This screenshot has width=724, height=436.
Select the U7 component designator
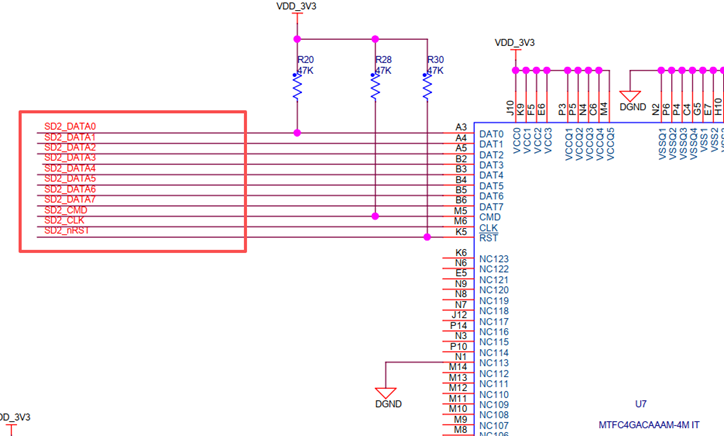click(x=641, y=404)
